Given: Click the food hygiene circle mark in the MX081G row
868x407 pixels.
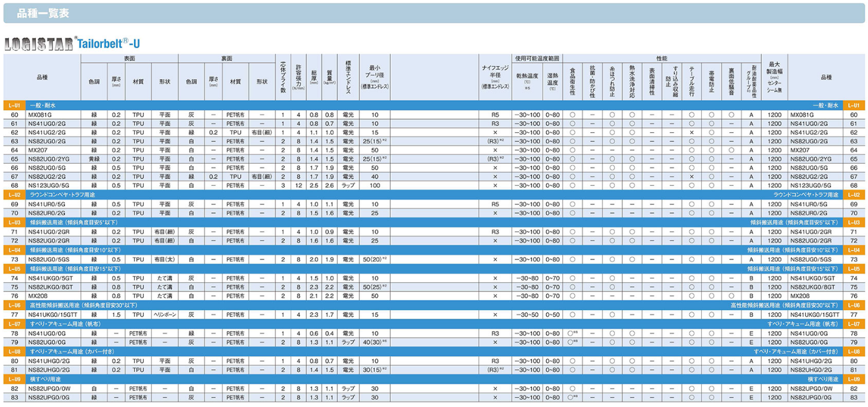Looking at the screenshot, I should tap(572, 115).
